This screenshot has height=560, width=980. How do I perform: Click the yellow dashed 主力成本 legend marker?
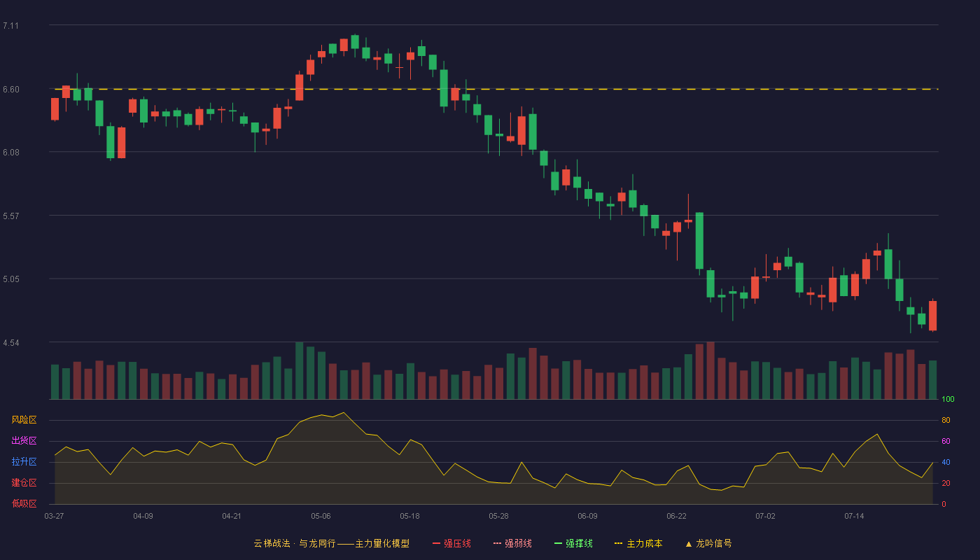pyautogui.click(x=618, y=543)
